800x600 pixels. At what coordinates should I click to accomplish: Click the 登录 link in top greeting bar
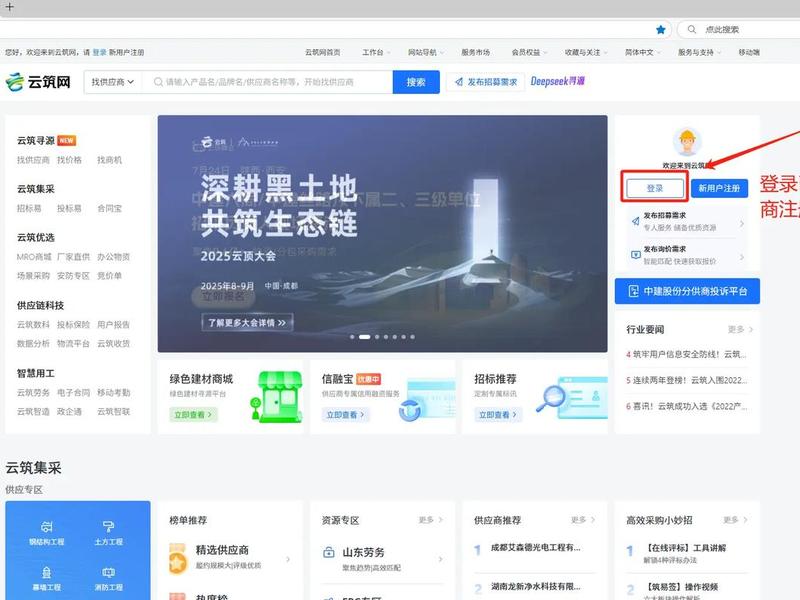pyautogui.click(x=99, y=52)
